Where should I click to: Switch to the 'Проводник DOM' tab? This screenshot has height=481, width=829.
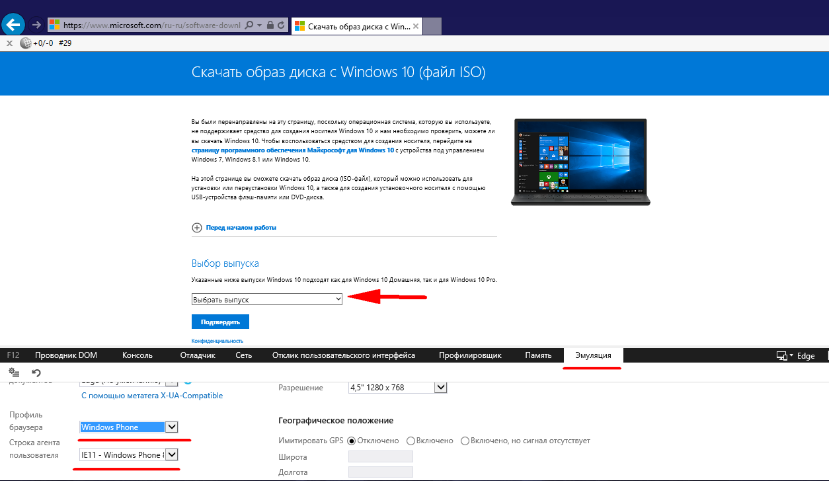point(66,355)
